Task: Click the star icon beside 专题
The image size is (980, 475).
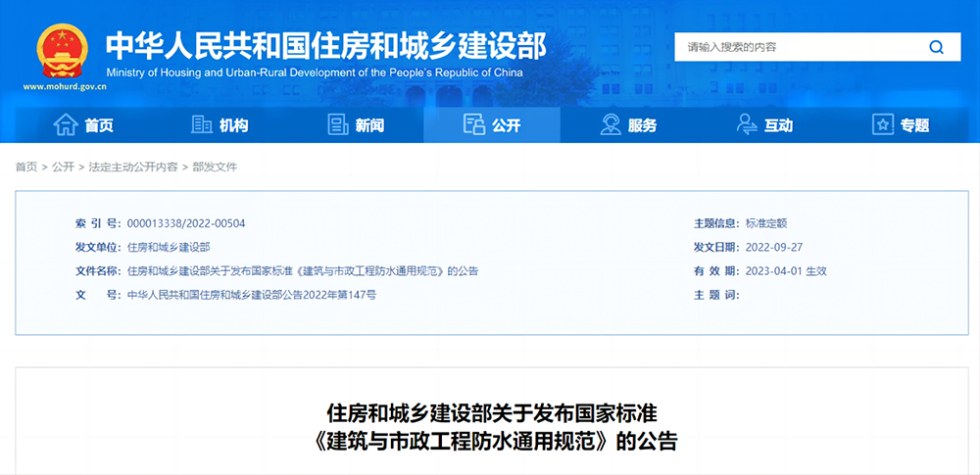Action: click(x=883, y=125)
